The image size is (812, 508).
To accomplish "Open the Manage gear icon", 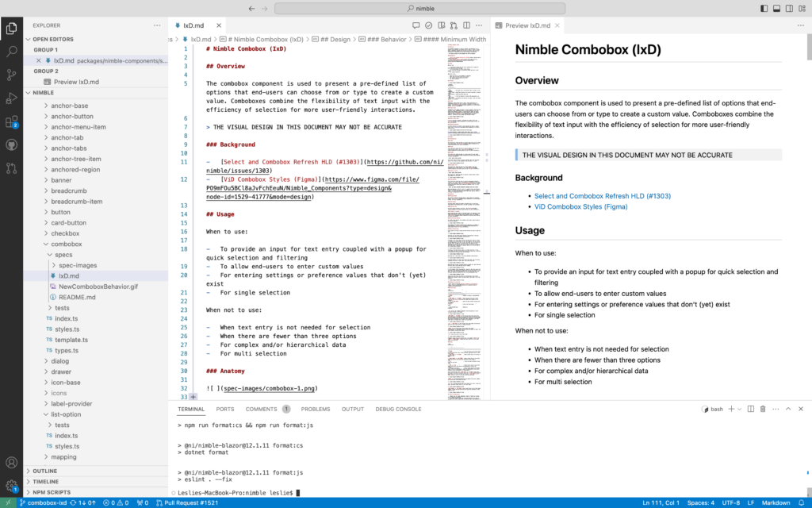I will point(11,486).
